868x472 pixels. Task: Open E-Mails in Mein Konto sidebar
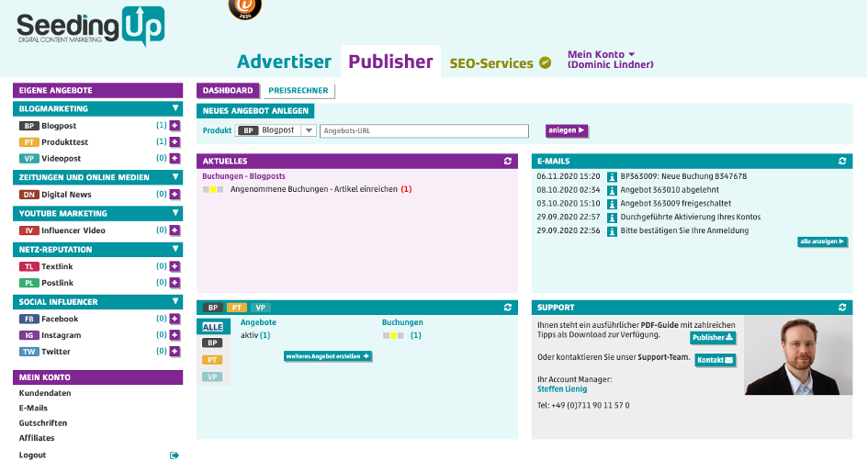click(33, 408)
